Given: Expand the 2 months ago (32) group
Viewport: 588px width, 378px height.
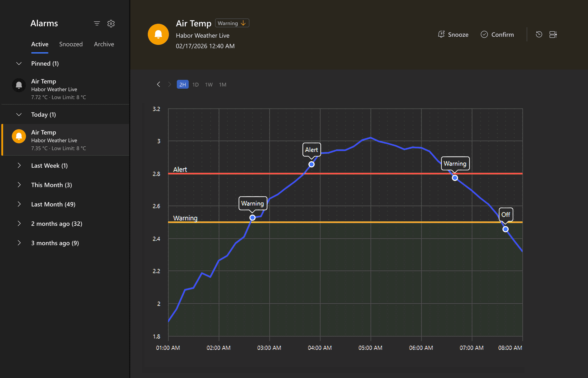Looking at the screenshot, I should click(x=19, y=224).
